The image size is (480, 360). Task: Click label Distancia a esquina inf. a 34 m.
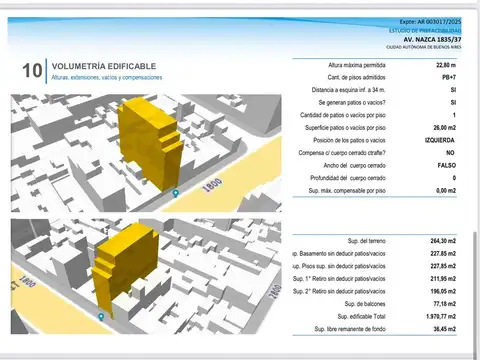click(x=348, y=90)
